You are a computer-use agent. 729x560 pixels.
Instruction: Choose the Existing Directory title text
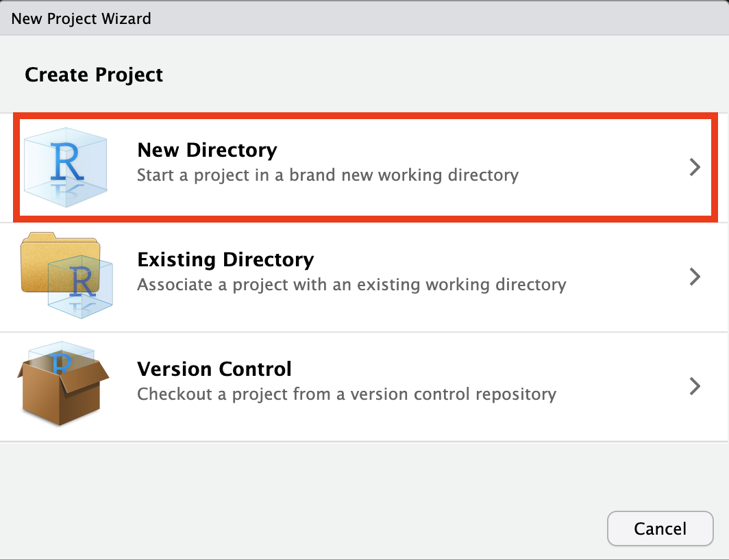[x=225, y=260]
